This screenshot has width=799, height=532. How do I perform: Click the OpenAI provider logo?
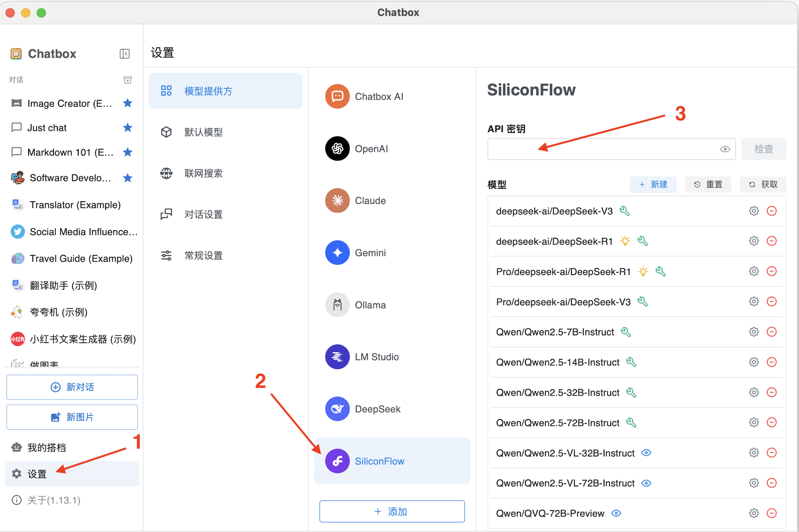(x=338, y=148)
